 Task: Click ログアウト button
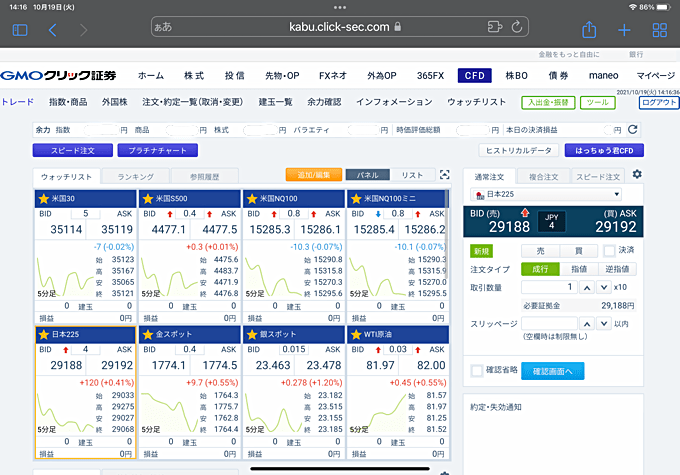tap(659, 102)
